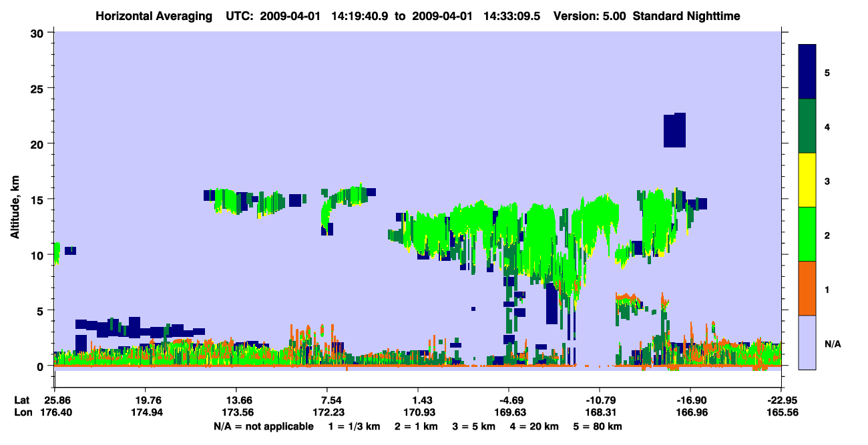
Task: Click the dark blue colorbar segment labeled 5
Action: pos(807,71)
